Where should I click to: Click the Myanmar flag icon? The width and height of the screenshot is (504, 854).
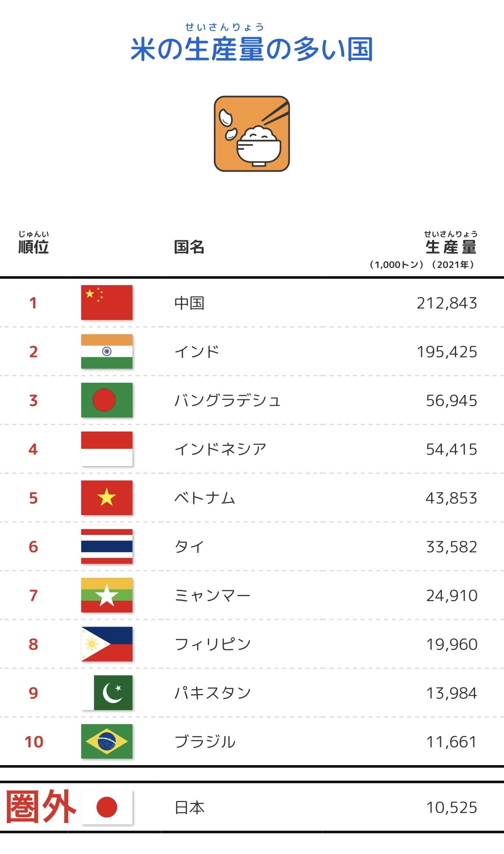point(106,595)
